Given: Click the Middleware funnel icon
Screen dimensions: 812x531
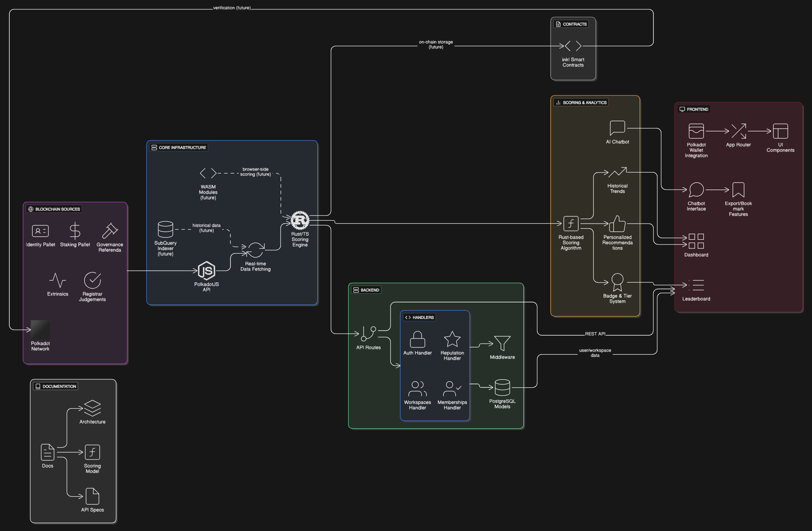Looking at the screenshot, I should (502, 343).
